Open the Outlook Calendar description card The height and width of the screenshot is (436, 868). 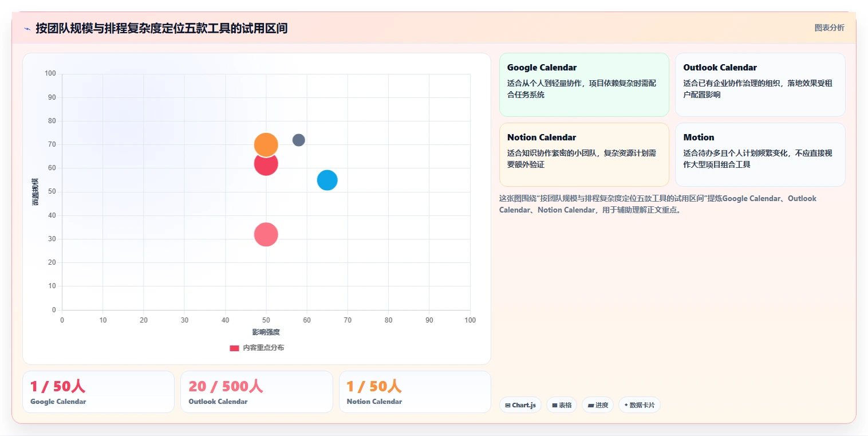[760, 85]
